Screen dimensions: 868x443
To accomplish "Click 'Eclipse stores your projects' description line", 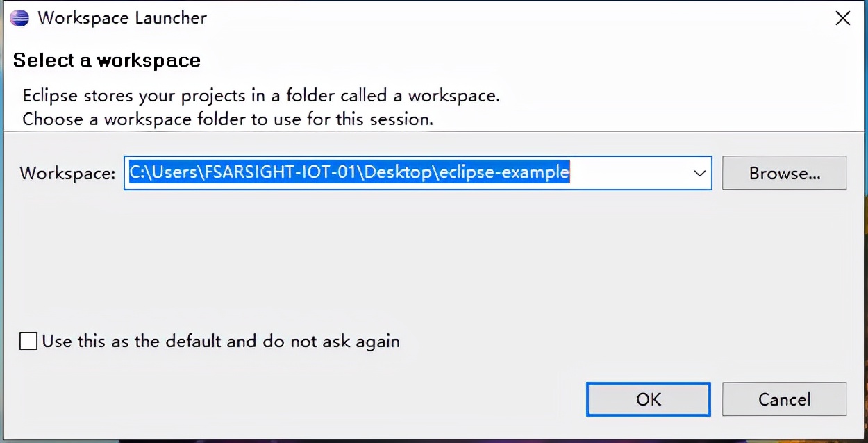I will click(x=261, y=96).
